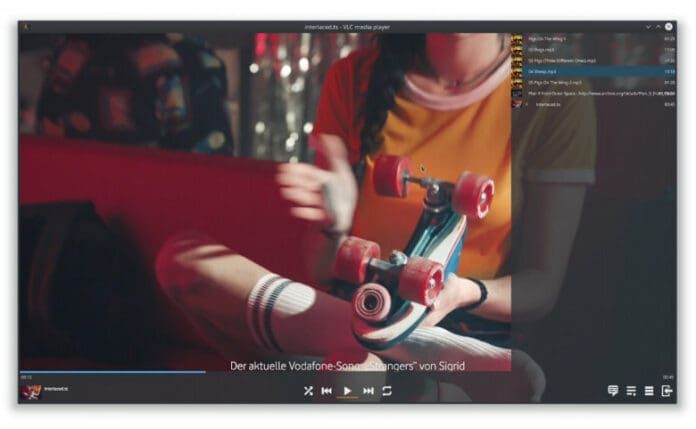Select "Pigs On The Wing 1" playlist row
Viewport: 696px width, 429px height.
[x=594, y=39]
